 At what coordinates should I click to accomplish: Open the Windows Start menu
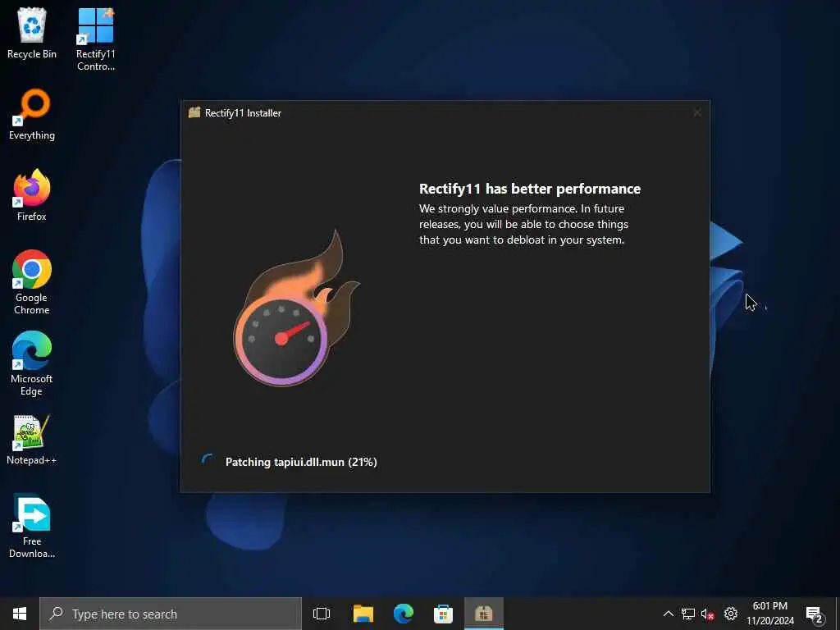pyautogui.click(x=20, y=614)
